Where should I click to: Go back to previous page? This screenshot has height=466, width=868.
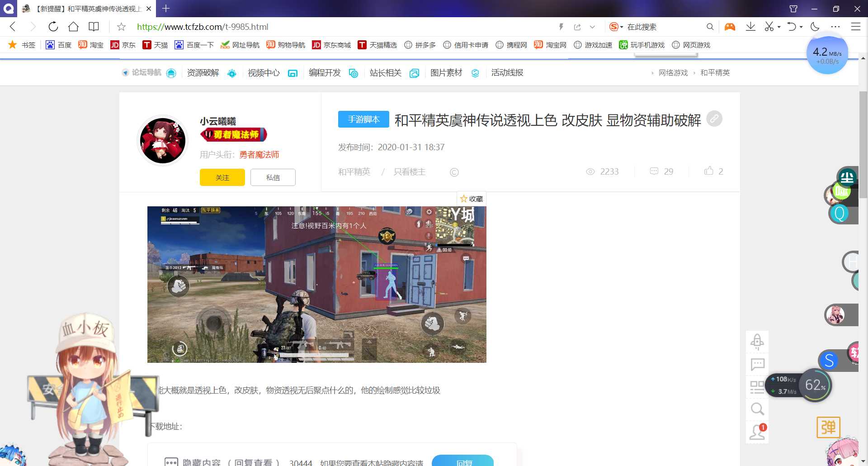point(13,27)
